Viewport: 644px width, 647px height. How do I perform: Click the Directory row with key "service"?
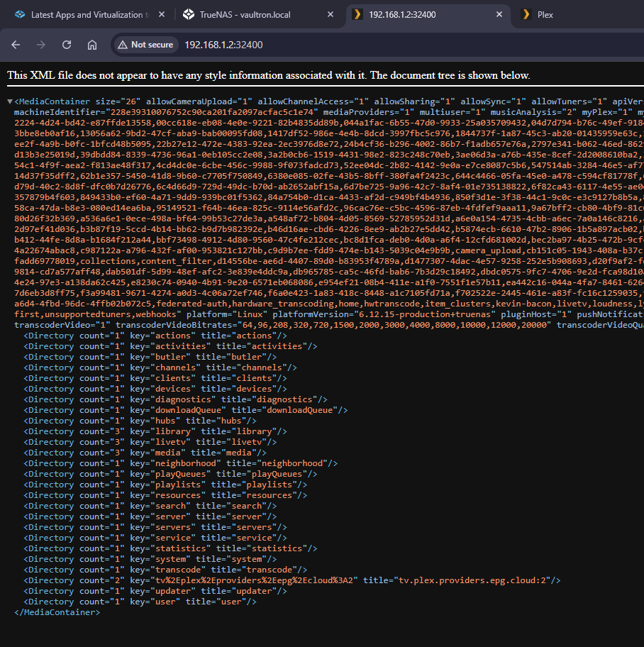coord(155,538)
